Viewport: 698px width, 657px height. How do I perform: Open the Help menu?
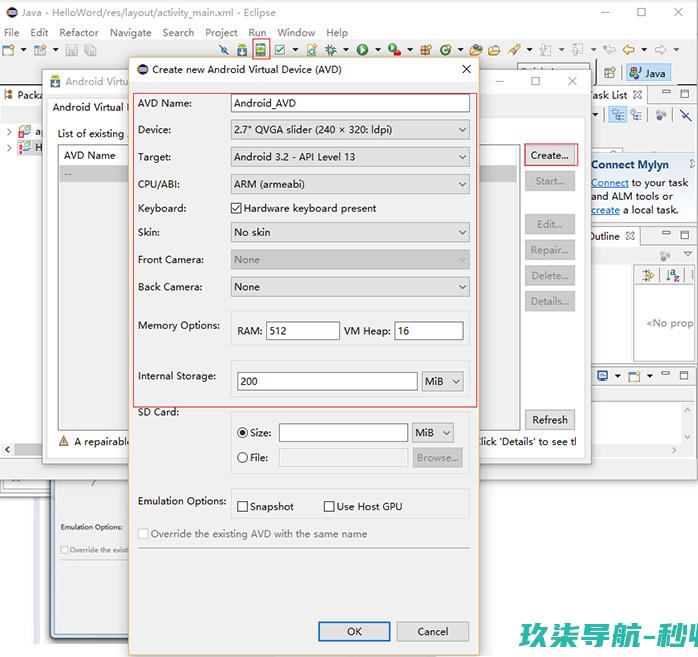point(337,32)
